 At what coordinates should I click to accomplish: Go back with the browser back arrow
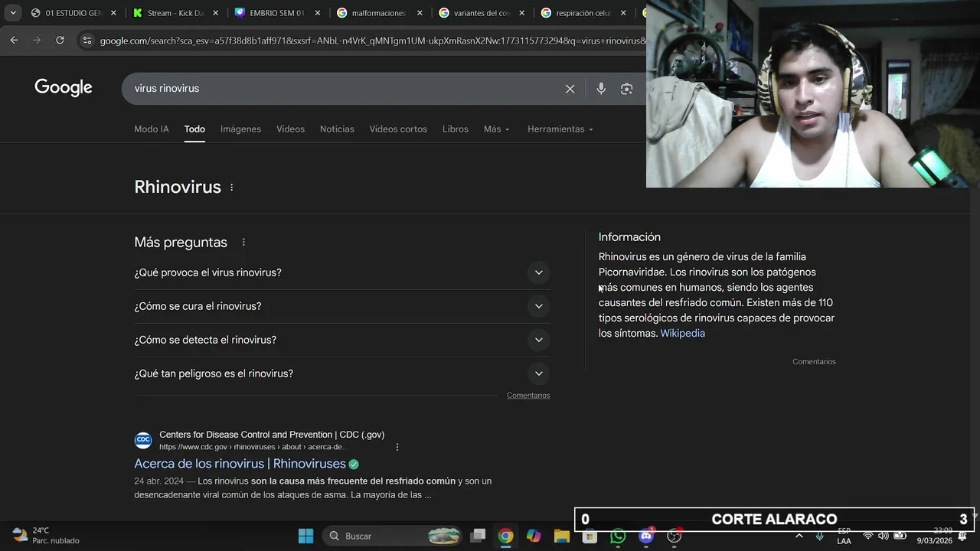pos(14,41)
